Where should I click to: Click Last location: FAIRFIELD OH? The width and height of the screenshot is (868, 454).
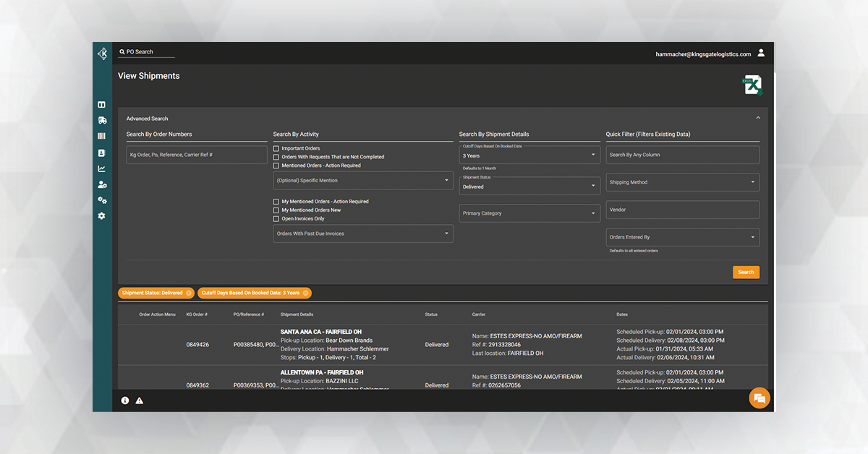click(x=508, y=354)
